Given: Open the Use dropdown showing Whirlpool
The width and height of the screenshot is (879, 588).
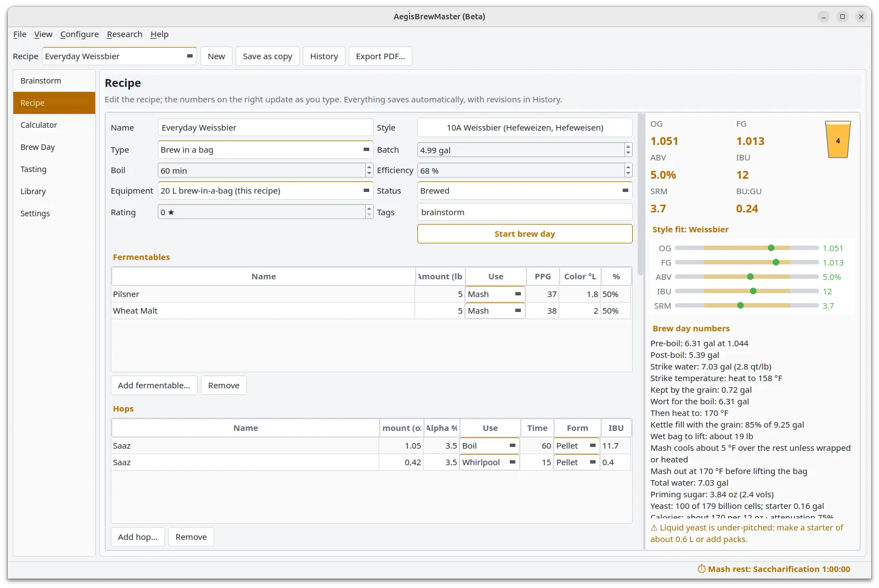Looking at the screenshot, I should click(489, 462).
